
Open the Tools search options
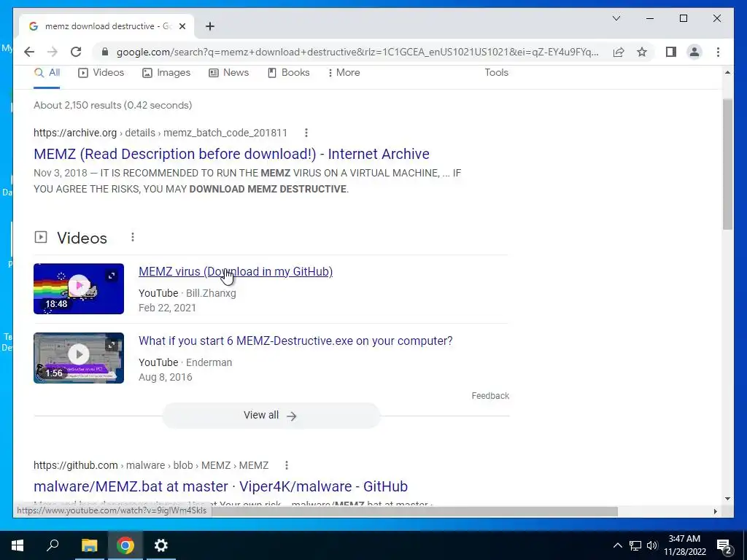coord(496,72)
